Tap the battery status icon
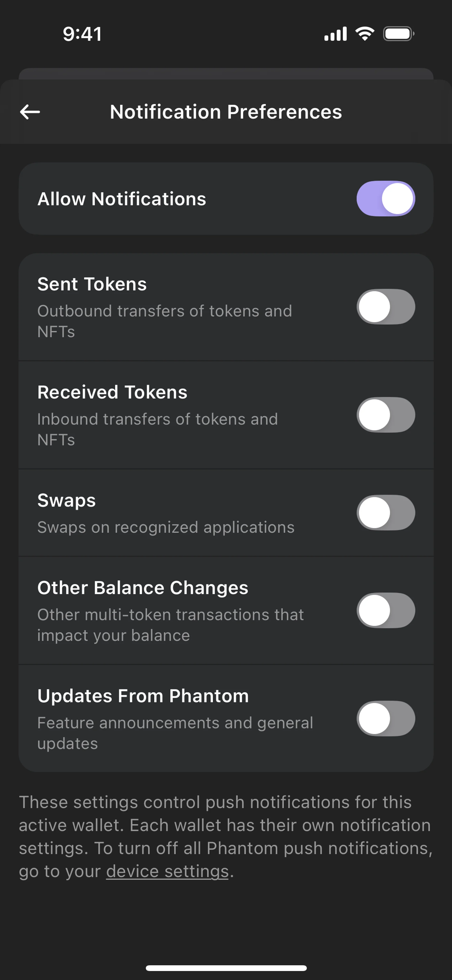Viewport: 452px width, 980px height. click(x=398, y=34)
